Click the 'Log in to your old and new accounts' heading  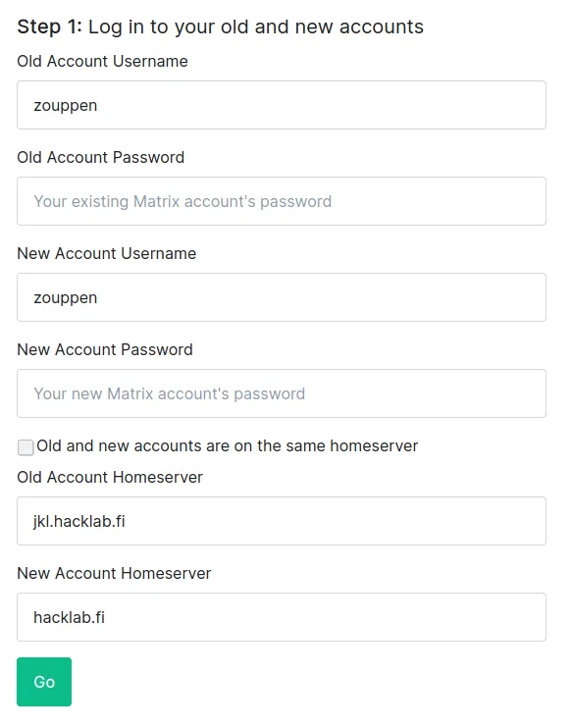point(256,26)
